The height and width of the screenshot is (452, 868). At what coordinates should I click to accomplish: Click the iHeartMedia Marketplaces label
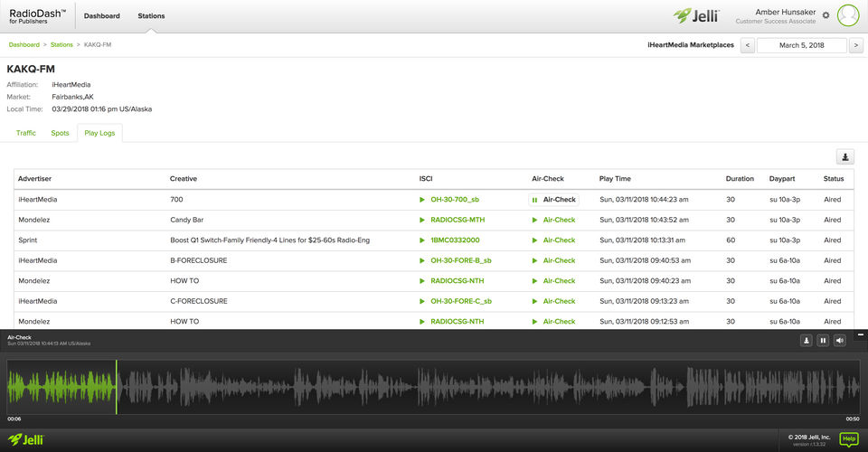point(690,45)
